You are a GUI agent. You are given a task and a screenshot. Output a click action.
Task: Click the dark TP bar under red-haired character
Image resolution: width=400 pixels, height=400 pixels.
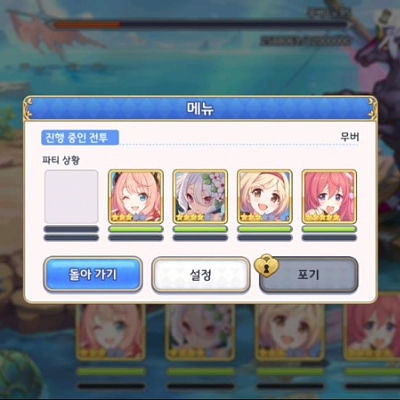coord(329,238)
